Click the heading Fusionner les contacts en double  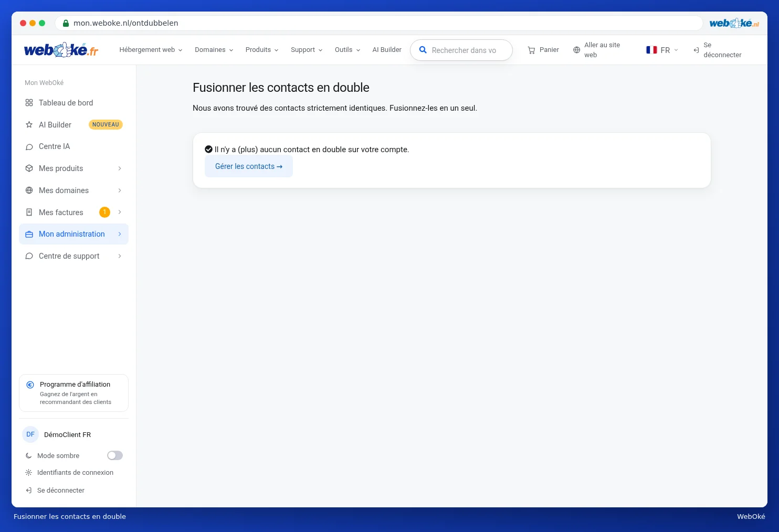(281, 88)
